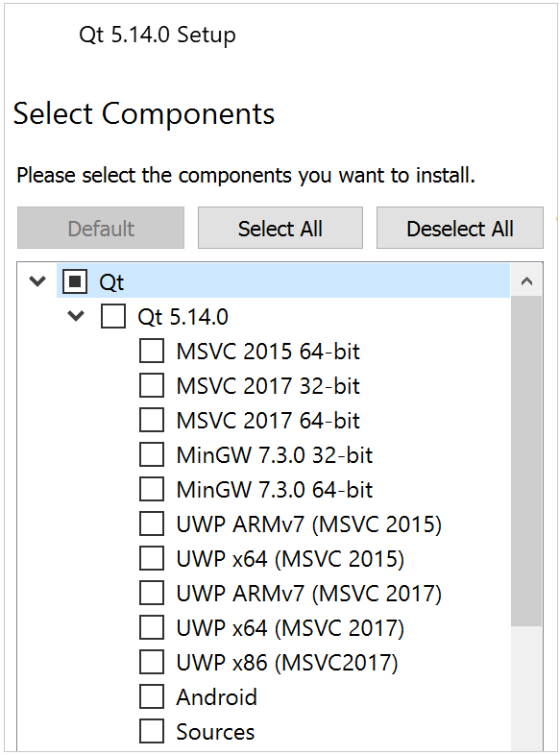The width and height of the screenshot is (560, 755).
Task: Click the Select All button
Action: point(280,228)
